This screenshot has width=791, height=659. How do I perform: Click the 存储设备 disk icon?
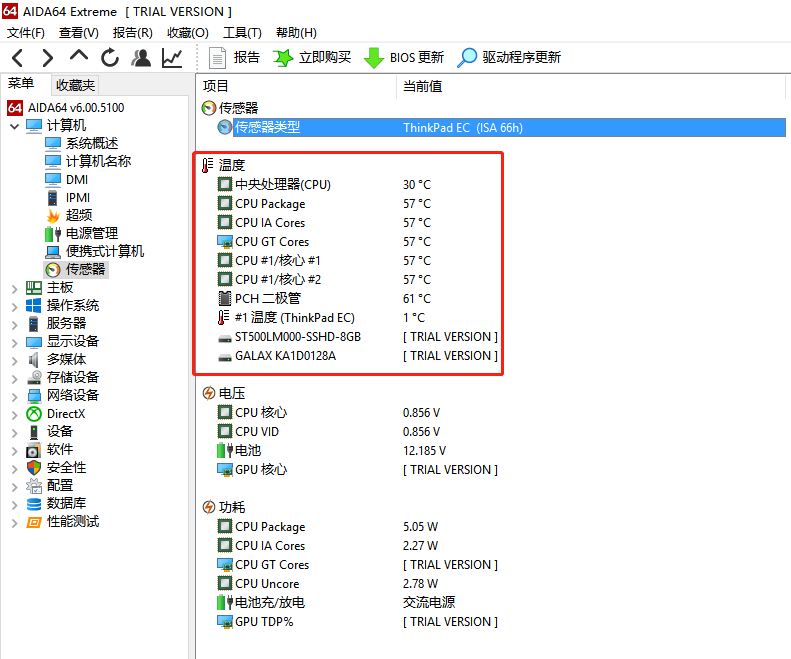(34, 377)
